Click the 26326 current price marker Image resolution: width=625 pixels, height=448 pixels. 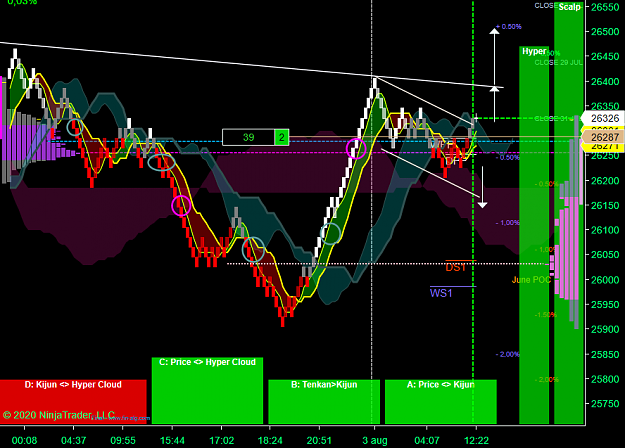(x=603, y=118)
